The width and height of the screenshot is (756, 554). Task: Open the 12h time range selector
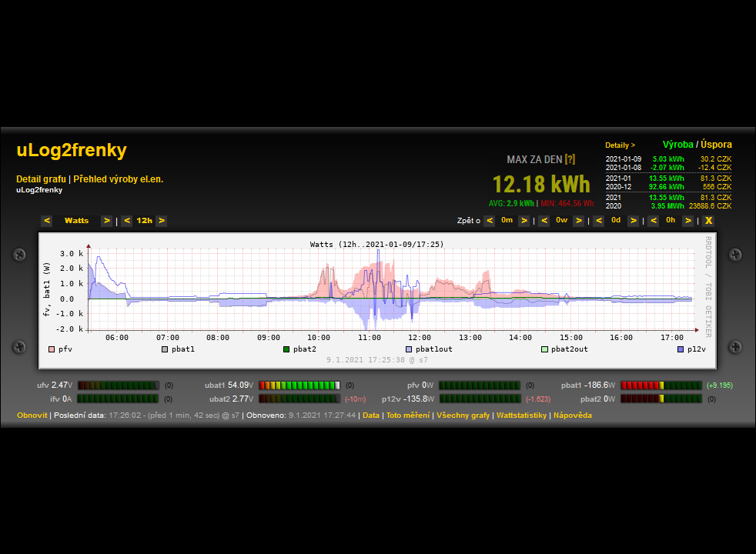(x=144, y=221)
